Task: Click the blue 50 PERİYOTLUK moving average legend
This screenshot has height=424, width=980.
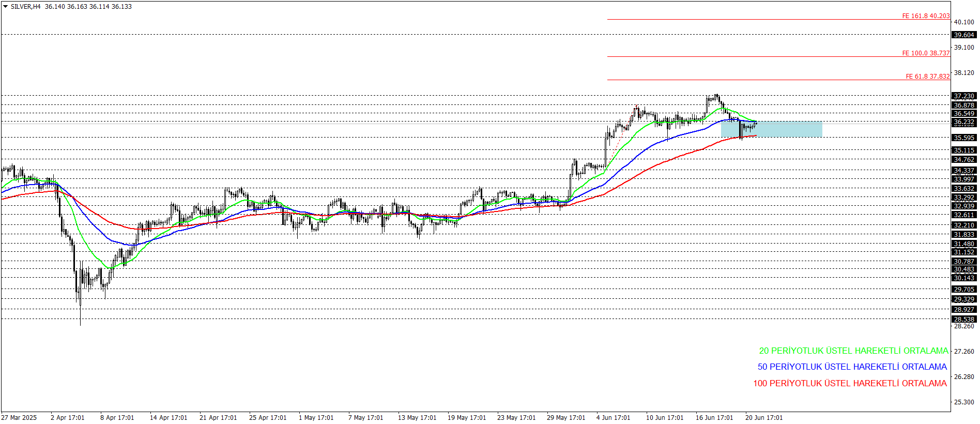Action: (852, 367)
